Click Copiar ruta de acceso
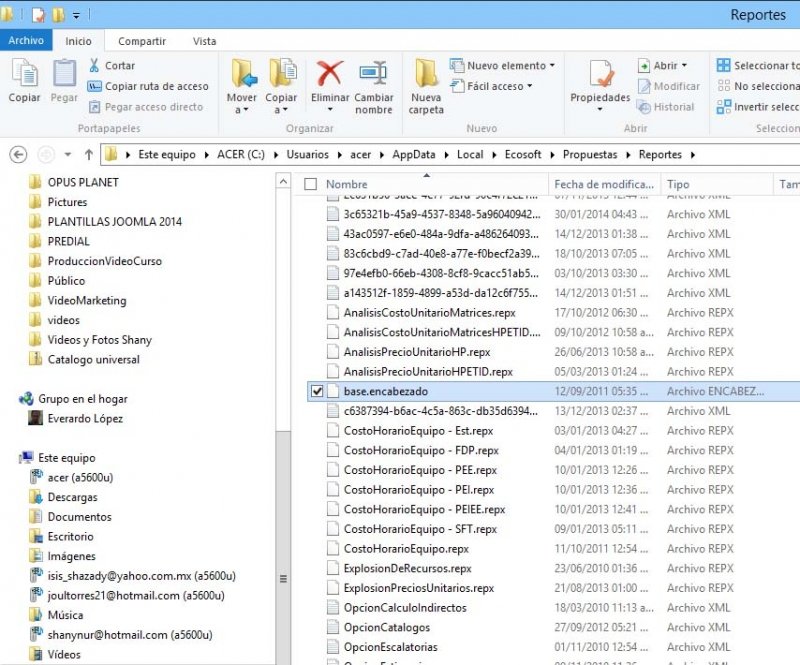800x665 pixels. pyautogui.click(x=148, y=87)
